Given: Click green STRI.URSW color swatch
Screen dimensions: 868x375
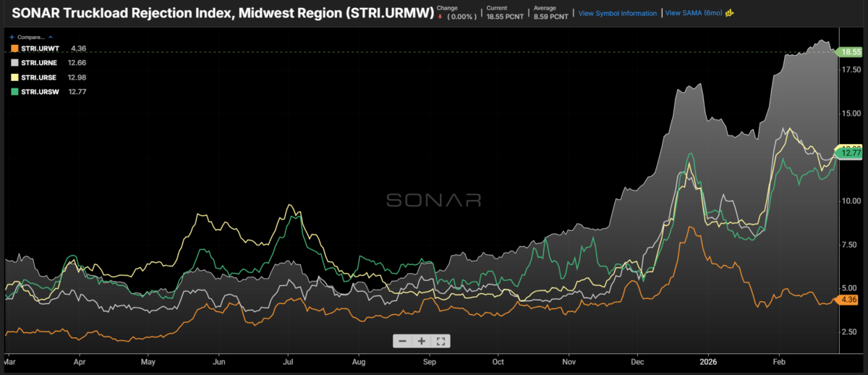Looking at the screenshot, I should 14,91.
